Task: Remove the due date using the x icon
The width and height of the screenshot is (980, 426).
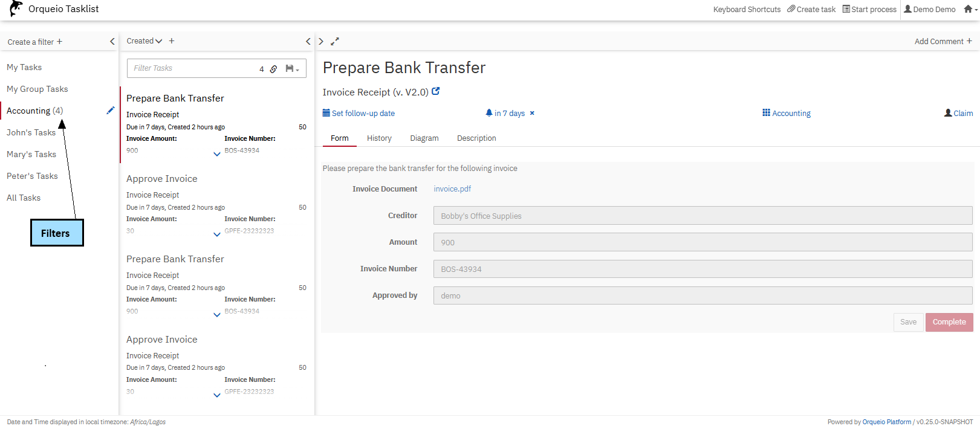Action: (532, 114)
